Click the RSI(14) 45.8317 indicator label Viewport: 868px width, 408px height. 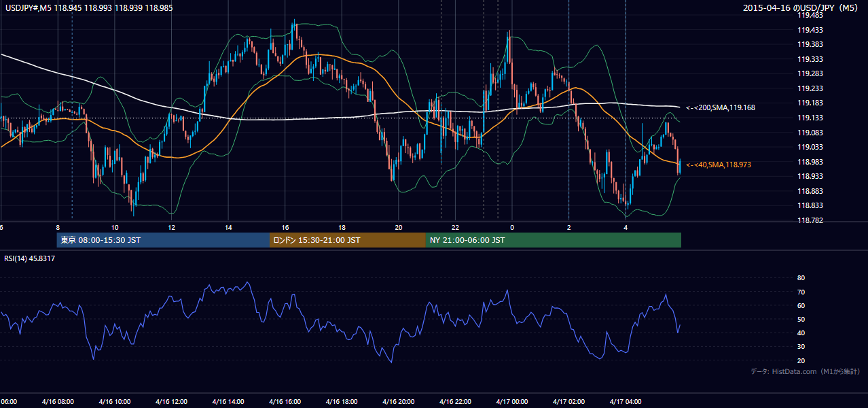point(30,259)
